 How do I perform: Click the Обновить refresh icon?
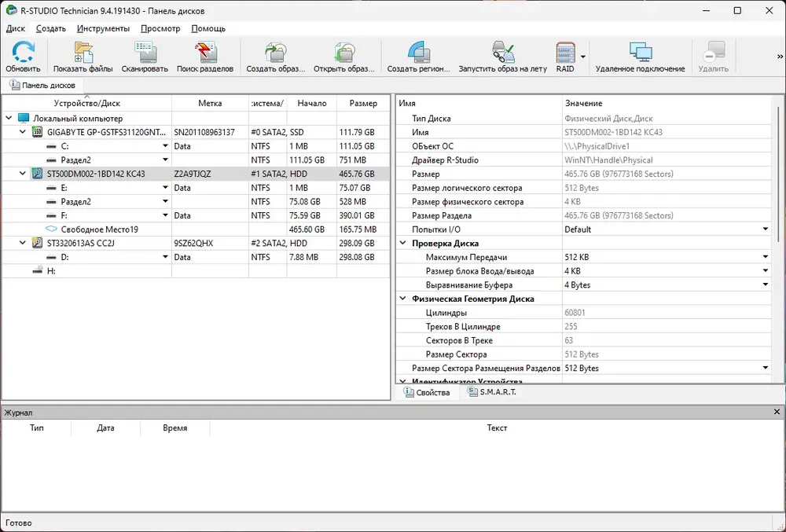23,52
